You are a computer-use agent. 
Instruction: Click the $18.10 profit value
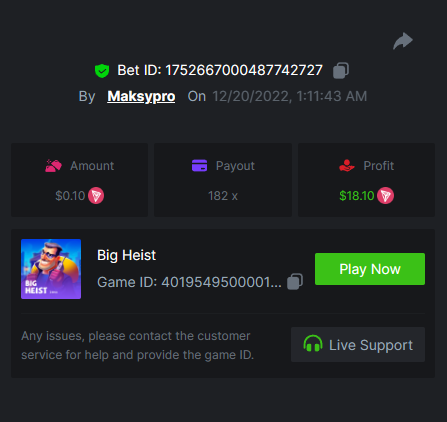click(x=357, y=196)
